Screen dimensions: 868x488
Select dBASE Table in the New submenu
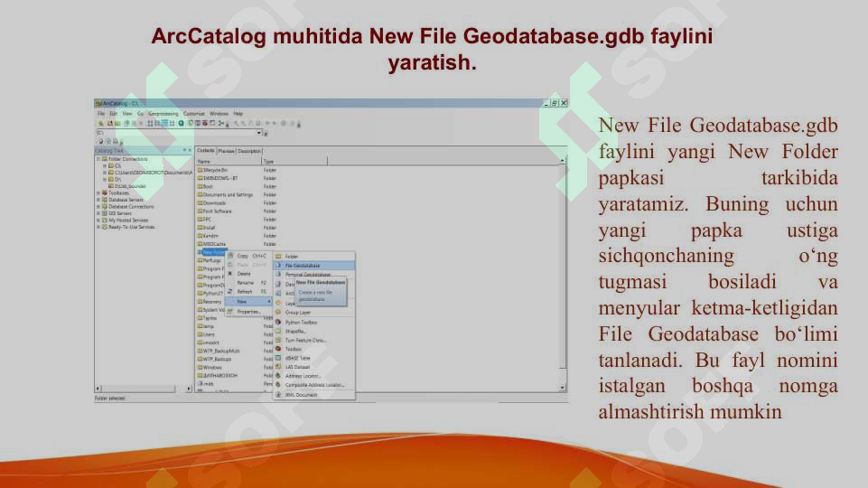tap(314, 358)
